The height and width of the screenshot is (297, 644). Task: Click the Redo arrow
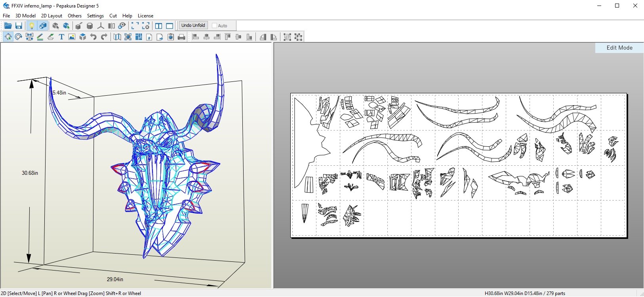[x=104, y=37]
